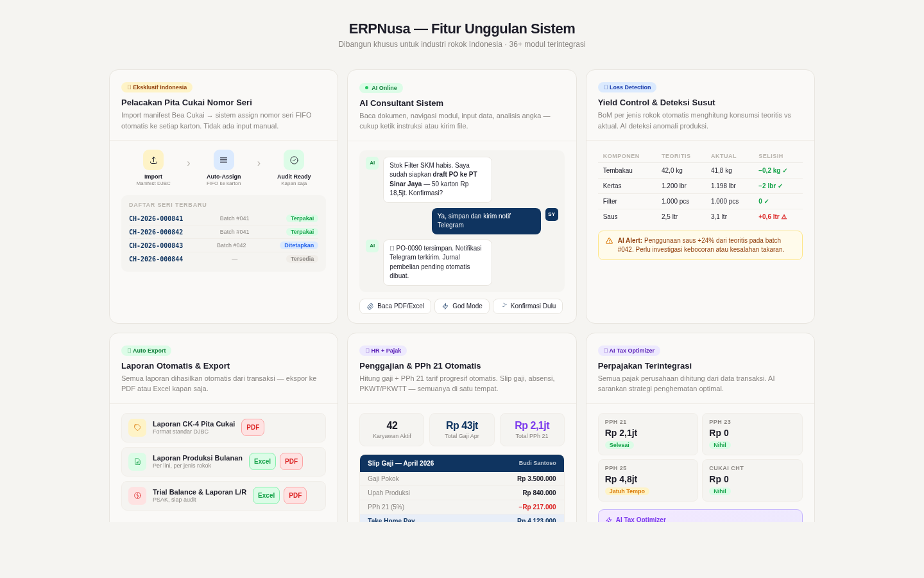Image resolution: width=924 pixels, height=578 pixels.
Task: Click the Kertas selisih value −2 lbr
Action: (771, 186)
